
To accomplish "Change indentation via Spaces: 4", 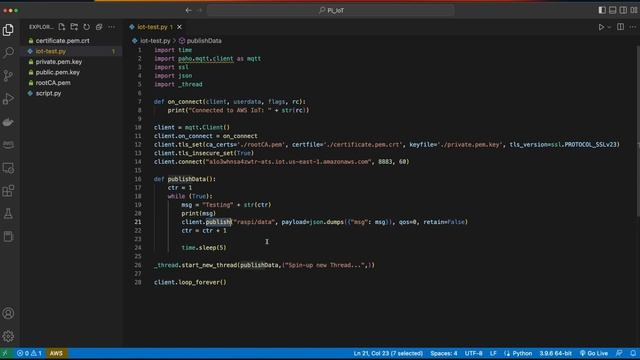I will point(444,353).
